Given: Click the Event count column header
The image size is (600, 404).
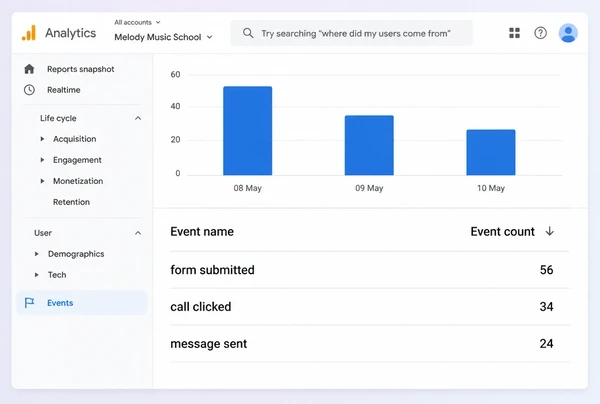Looking at the screenshot, I should (x=502, y=231).
